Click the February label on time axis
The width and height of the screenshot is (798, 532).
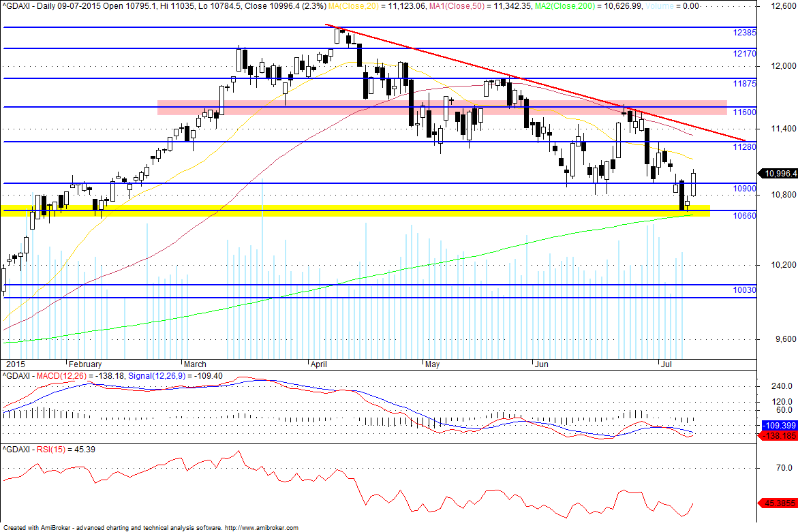click(85, 364)
